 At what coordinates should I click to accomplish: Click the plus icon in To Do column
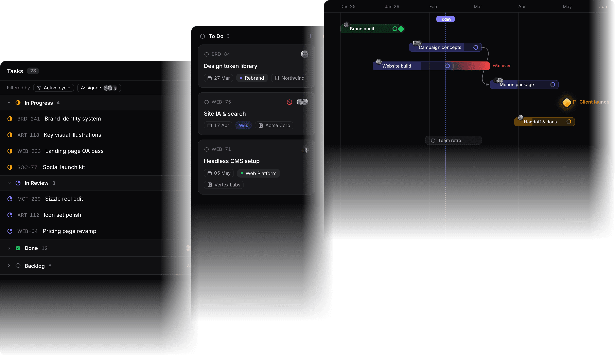[x=311, y=36]
